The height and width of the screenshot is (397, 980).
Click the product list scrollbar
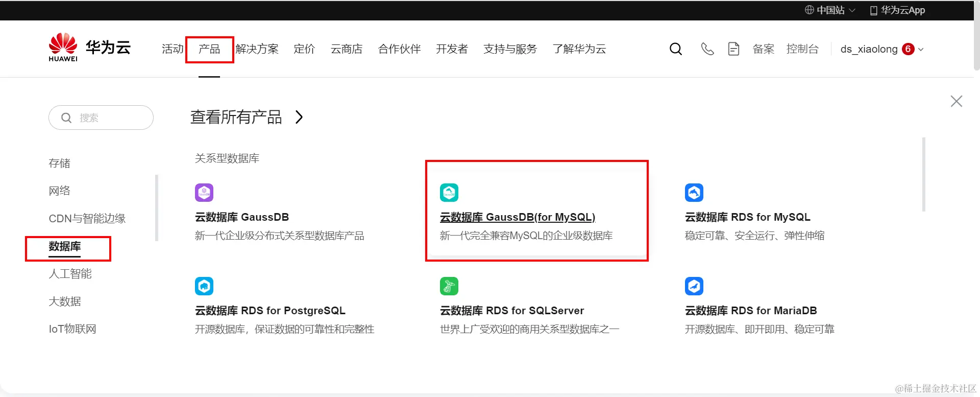[924, 174]
